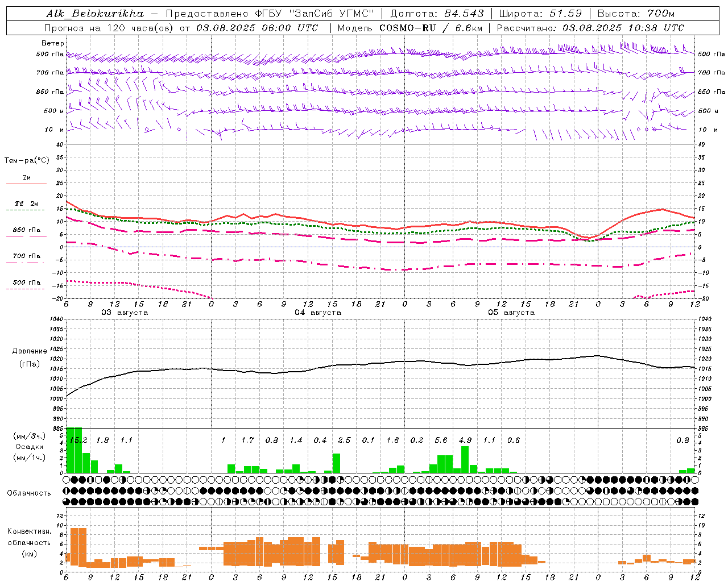This screenshot has height=582, width=728.
Task: Click the '04 августа' date label
Action: [x=318, y=313]
